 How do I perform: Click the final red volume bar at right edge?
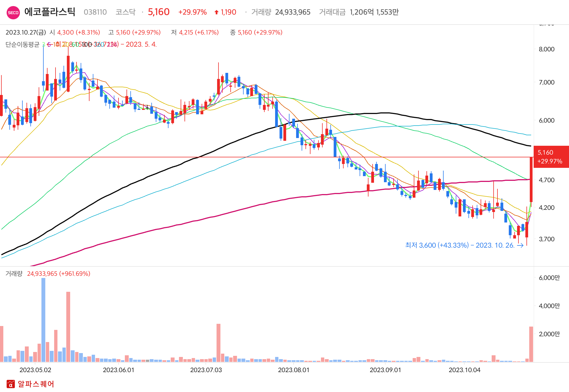click(x=531, y=344)
